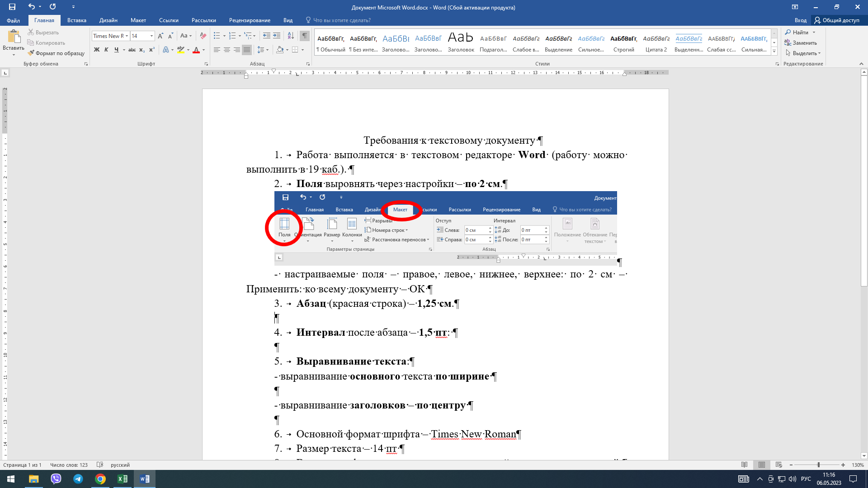Expand the styles gallery
The width and height of the screenshot is (868, 488).
tap(774, 51)
